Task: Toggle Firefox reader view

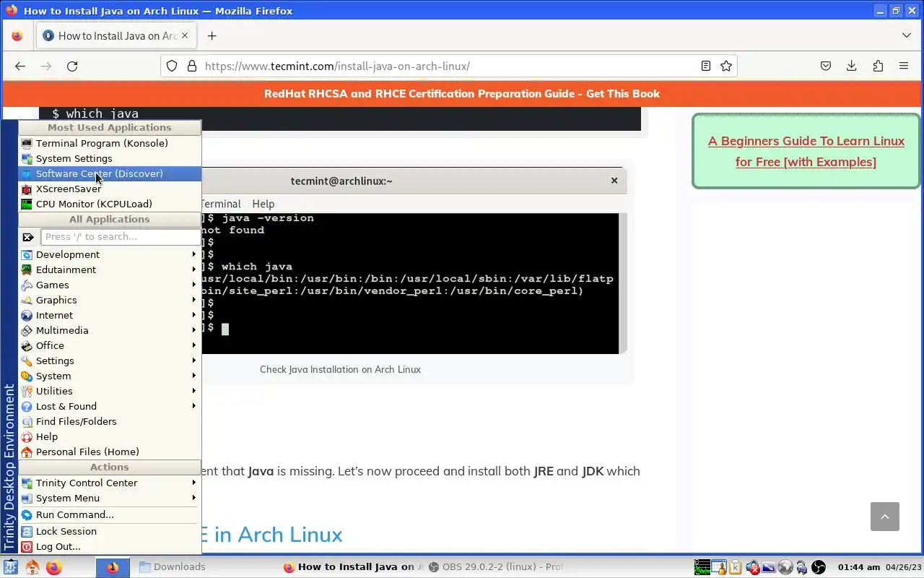Action: (706, 66)
